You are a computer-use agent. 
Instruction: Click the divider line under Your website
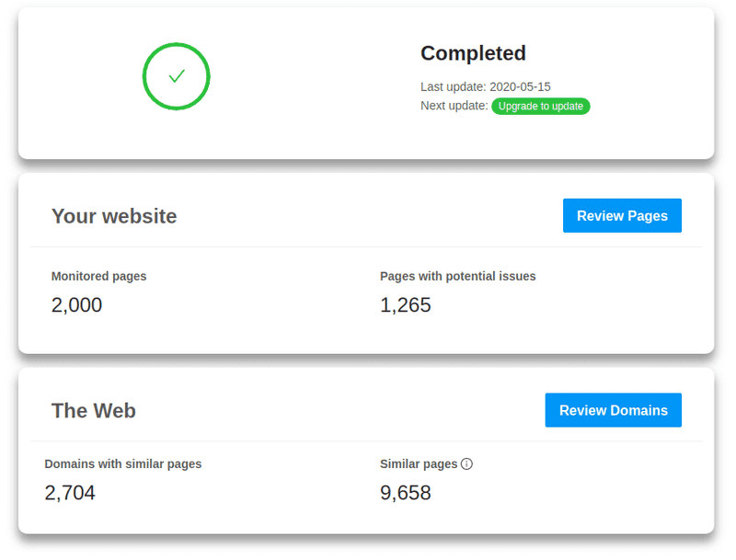point(366,246)
